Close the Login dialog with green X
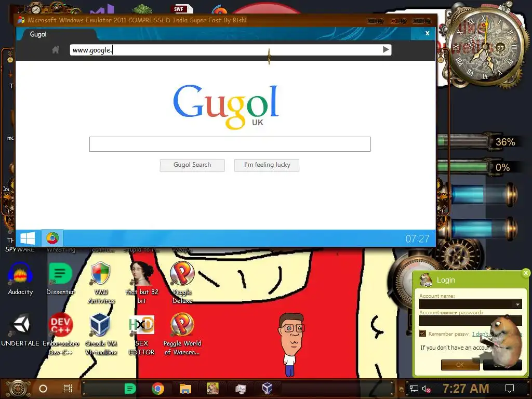Screen dimensions: 532x399 [526, 273]
